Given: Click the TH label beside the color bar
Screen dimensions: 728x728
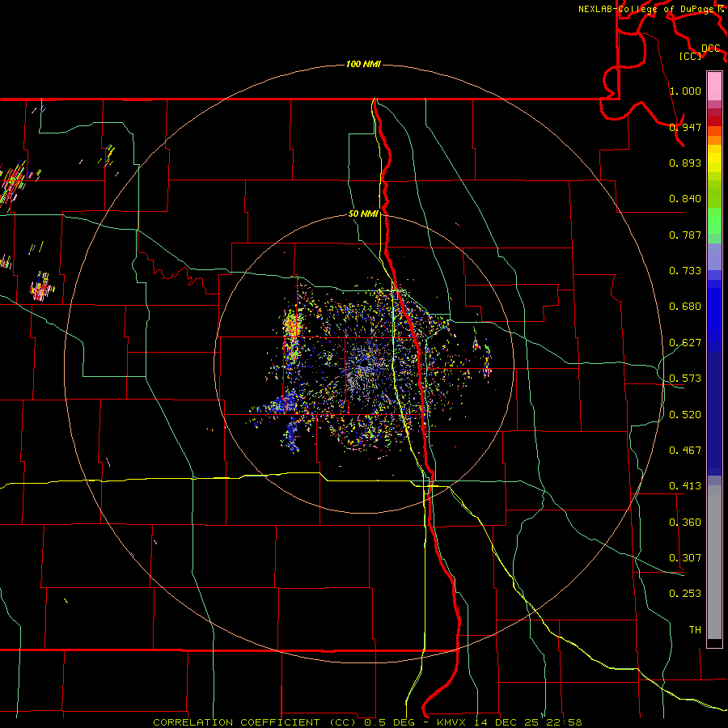Looking at the screenshot, I should (695, 630).
